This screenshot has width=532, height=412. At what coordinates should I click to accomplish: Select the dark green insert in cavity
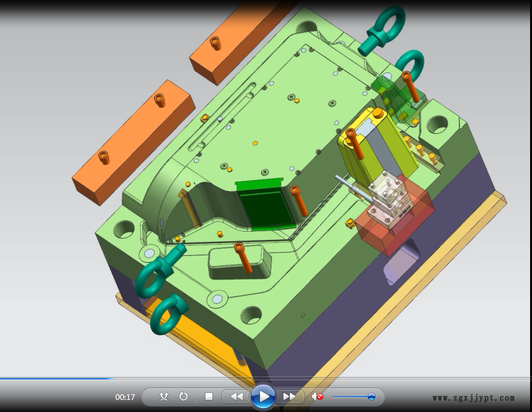[x=266, y=209]
